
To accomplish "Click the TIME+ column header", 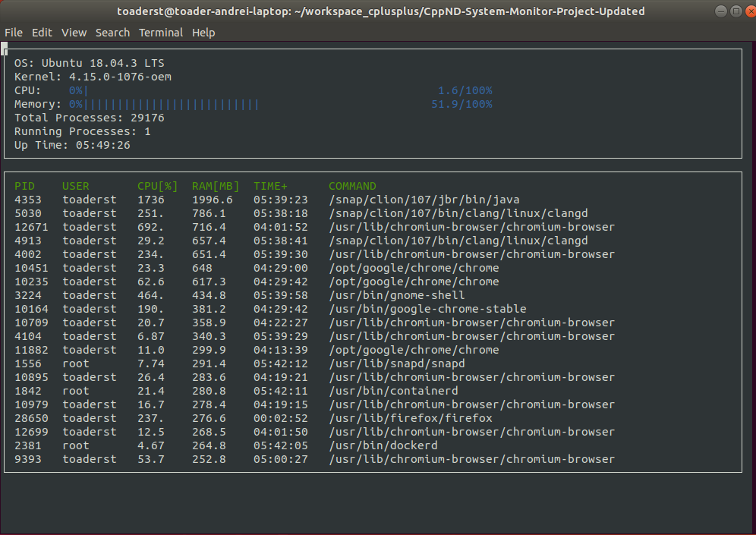I will pyautogui.click(x=270, y=186).
